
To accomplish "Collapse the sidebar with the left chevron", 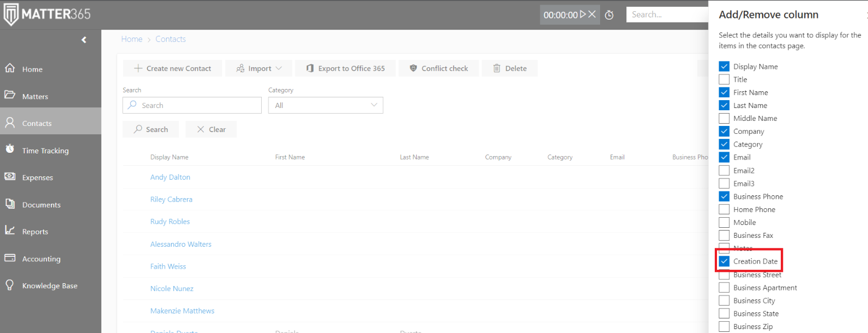I will point(84,40).
